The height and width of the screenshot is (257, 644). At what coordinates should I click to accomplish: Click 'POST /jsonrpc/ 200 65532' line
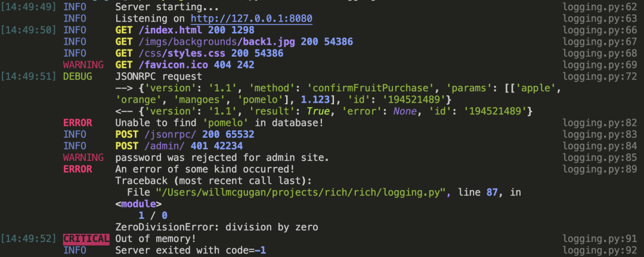tap(185, 134)
